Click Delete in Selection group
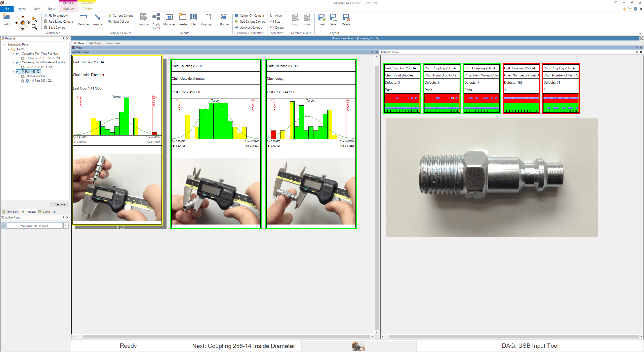 point(277,27)
